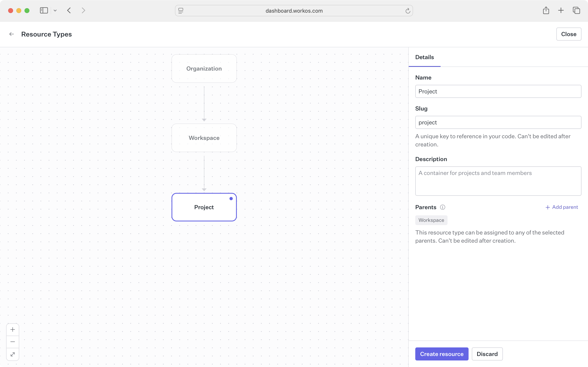Open the Parents info tooltip icon
The height and width of the screenshot is (367, 588).
(x=442, y=207)
